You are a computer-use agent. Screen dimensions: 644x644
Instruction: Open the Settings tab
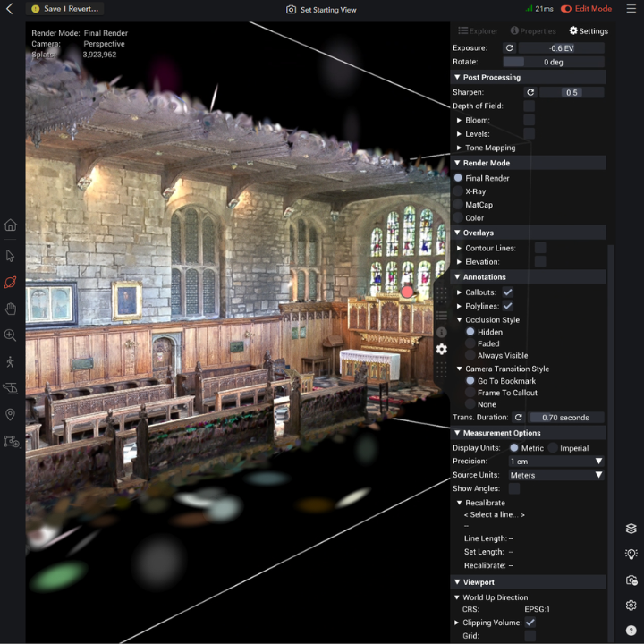pos(589,30)
